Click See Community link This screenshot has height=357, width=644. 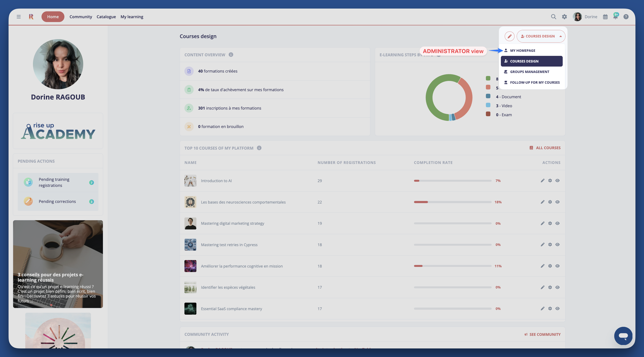[x=542, y=334]
